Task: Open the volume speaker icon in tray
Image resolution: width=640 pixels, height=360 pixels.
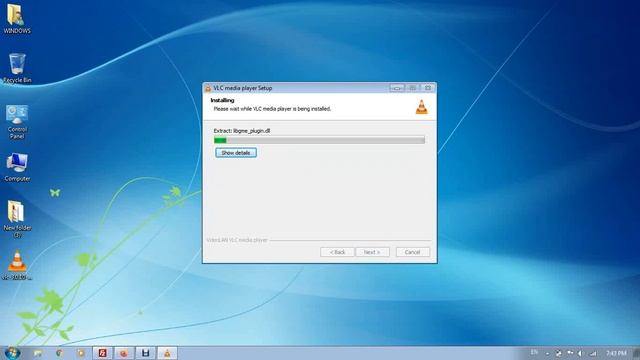Action: tap(580, 353)
